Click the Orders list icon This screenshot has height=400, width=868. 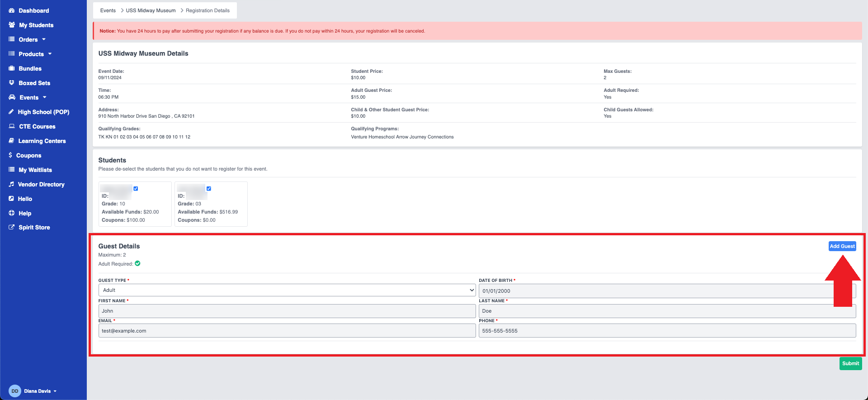pyautogui.click(x=12, y=39)
